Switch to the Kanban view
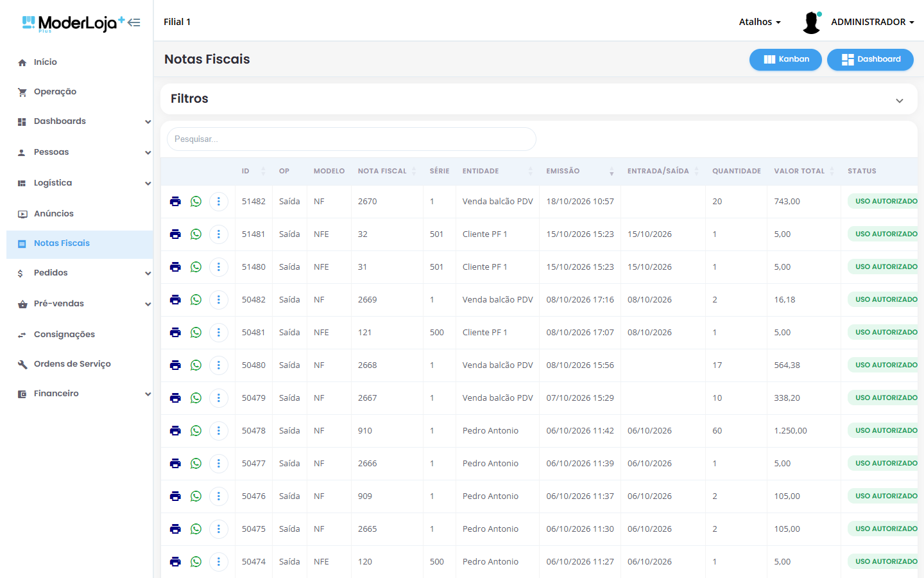The image size is (924, 578). (785, 60)
